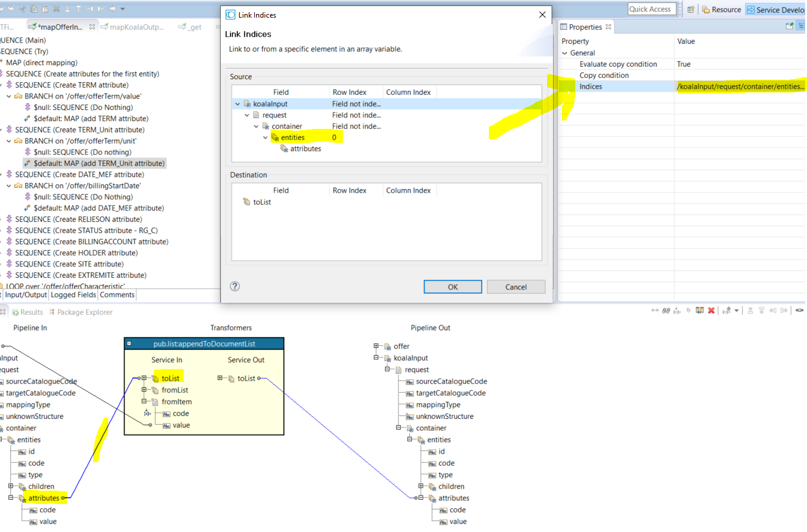The height and width of the screenshot is (532, 807).
Task: Open the Comments tab at the bottom
Action: tap(117, 295)
